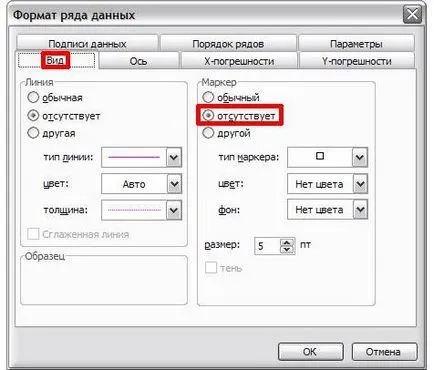Confirm with the OK button
434x370 pixels.
(310, 351)
